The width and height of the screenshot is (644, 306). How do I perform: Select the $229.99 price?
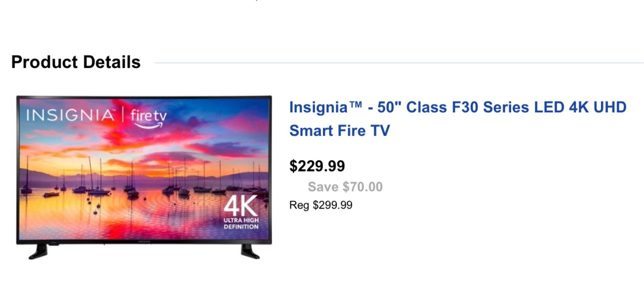[318, 166]
